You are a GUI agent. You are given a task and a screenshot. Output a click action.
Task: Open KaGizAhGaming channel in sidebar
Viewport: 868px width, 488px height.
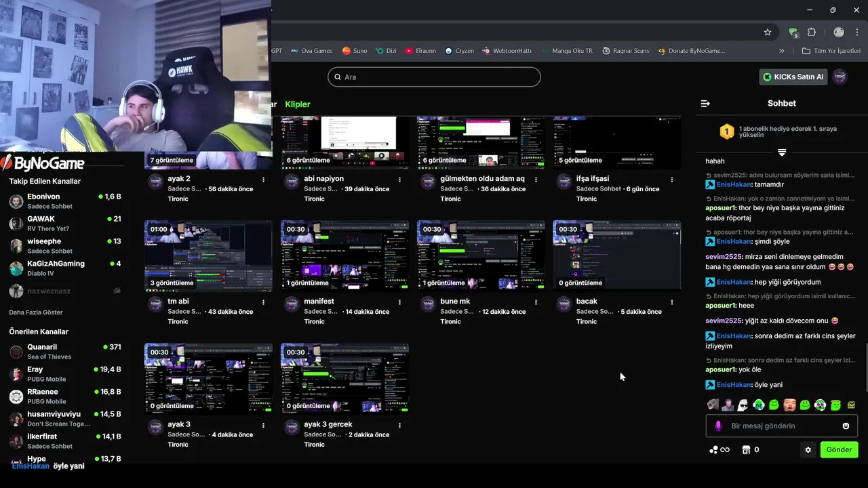coord(65,268)
